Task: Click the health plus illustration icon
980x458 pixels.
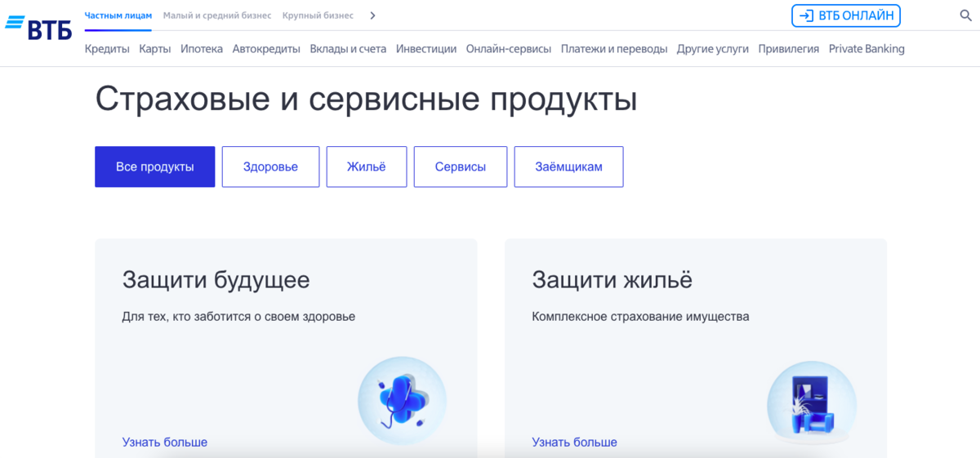Action: [x=402, y=400]
